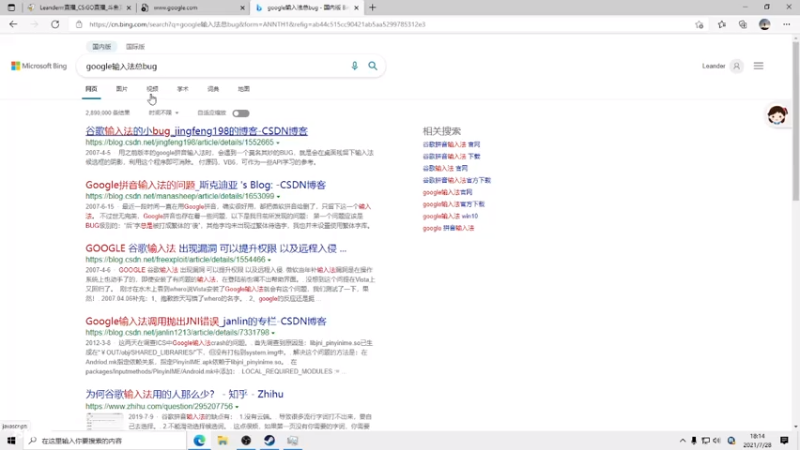Click the page vertical scrollbar thumb
This screenshot has height=450, width=800.
point(796,121)
